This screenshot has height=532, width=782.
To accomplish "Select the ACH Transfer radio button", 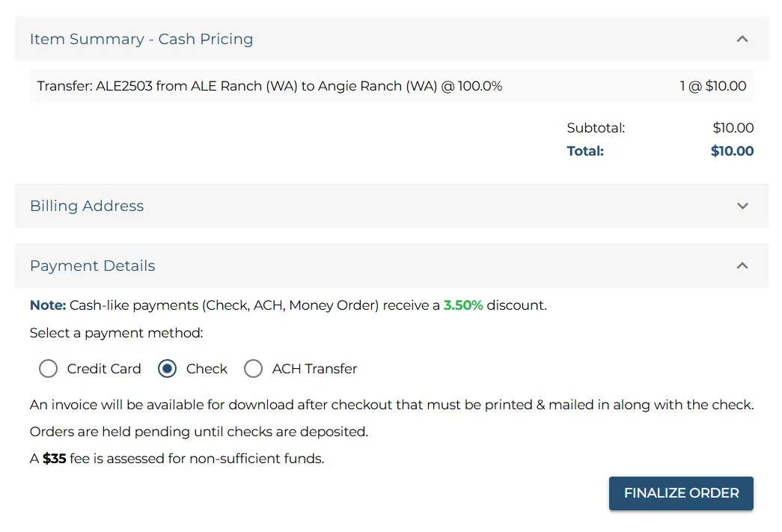I will [254, 369].
